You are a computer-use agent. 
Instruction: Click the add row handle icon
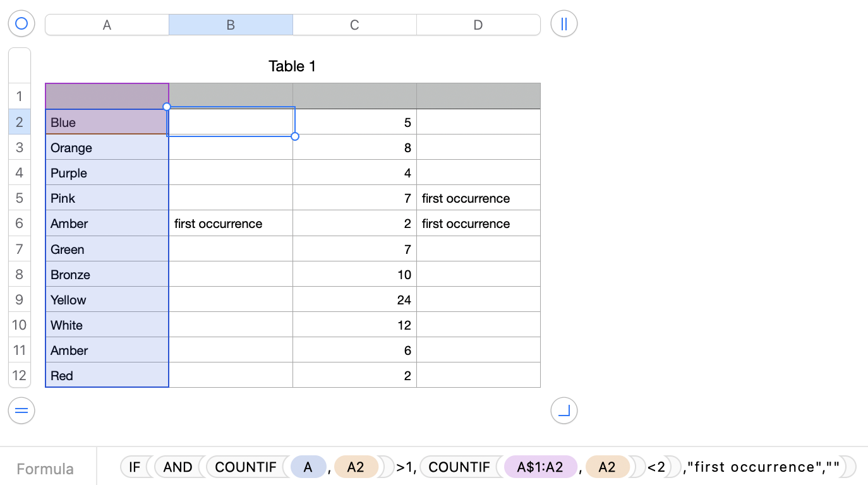21,411
